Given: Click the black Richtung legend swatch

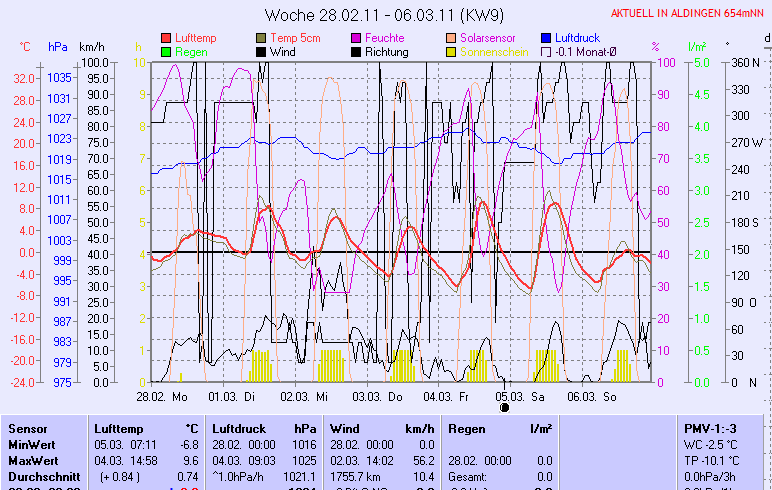Looking at the screenshot, I should pos(356,52).
